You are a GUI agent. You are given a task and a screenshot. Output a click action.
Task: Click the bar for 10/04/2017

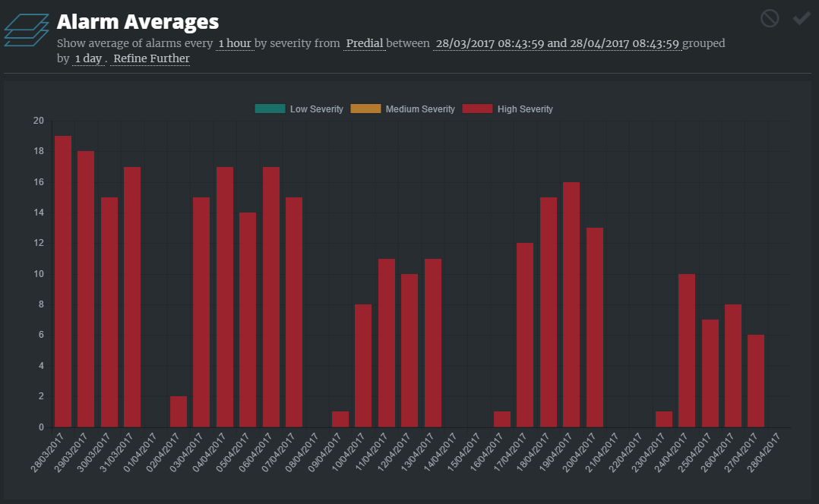point(363,365)
